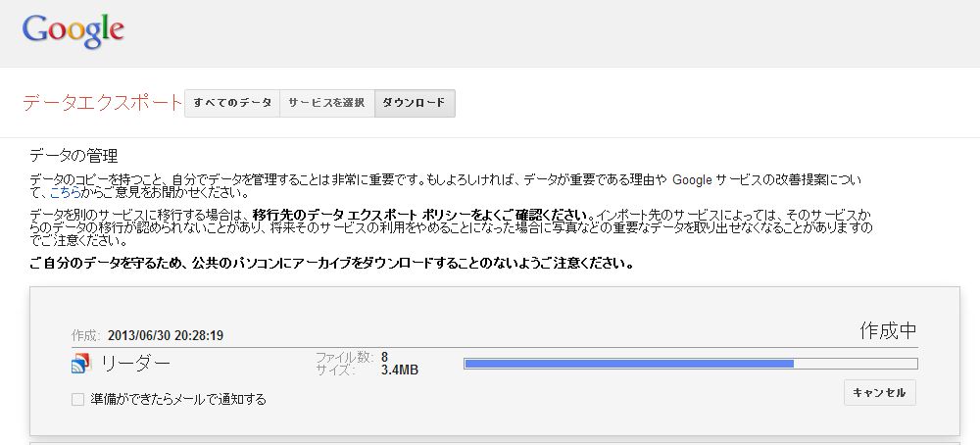Click the 作成中 status label
The height and width of the screenshot is (445, 980).
pos(888,331)
